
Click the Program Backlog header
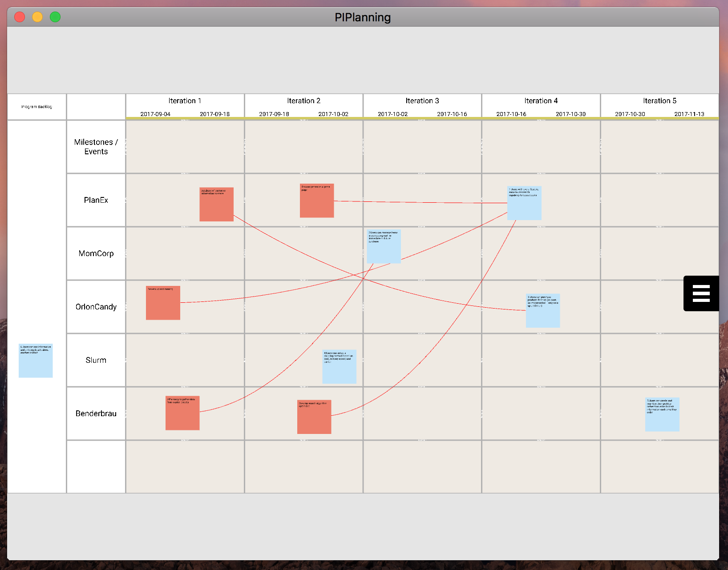point(36,107)
